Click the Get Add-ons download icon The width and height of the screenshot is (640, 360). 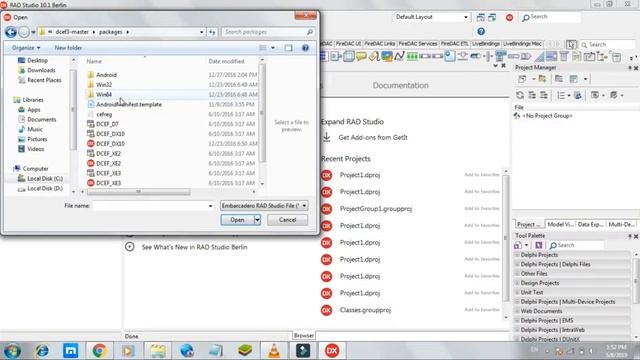coord(327,138)
